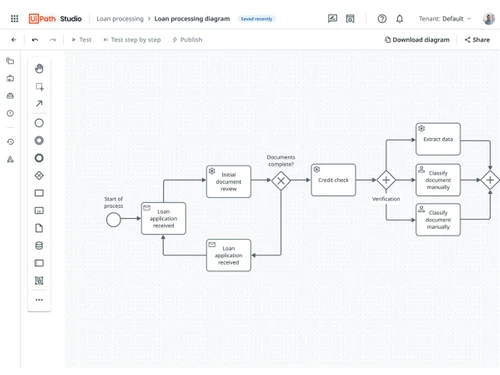The width and height of the screenshot is (500, 375).
Task: Add a data object page shape
Action: click(x=39, y=228)
